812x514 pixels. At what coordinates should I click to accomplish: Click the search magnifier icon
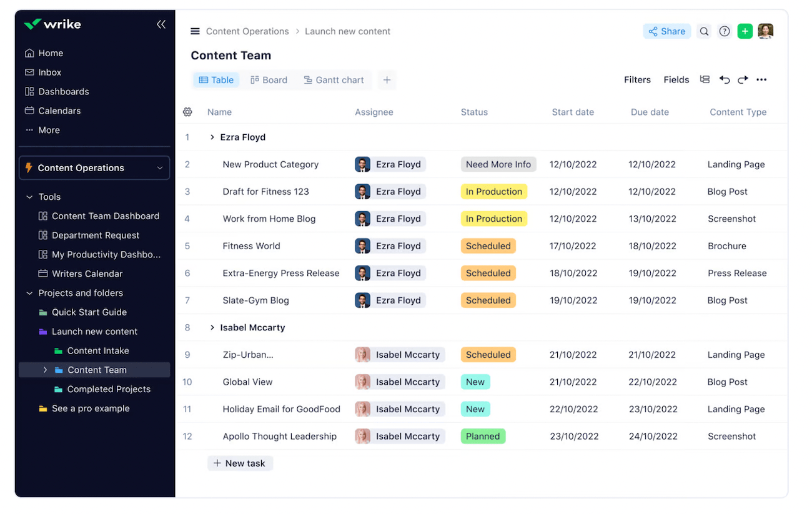point(704,31)
